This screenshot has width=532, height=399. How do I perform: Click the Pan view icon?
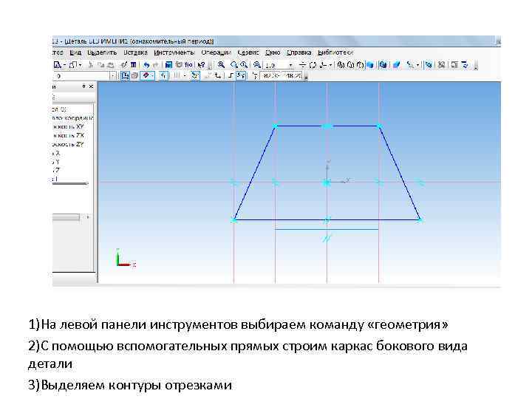(x=303, y=65)
